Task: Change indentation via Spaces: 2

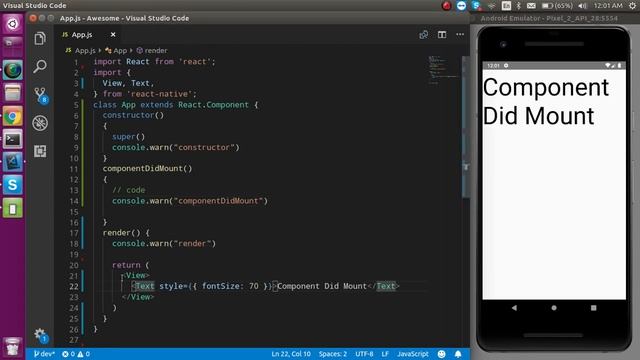Action: click(x=333, y=354)
